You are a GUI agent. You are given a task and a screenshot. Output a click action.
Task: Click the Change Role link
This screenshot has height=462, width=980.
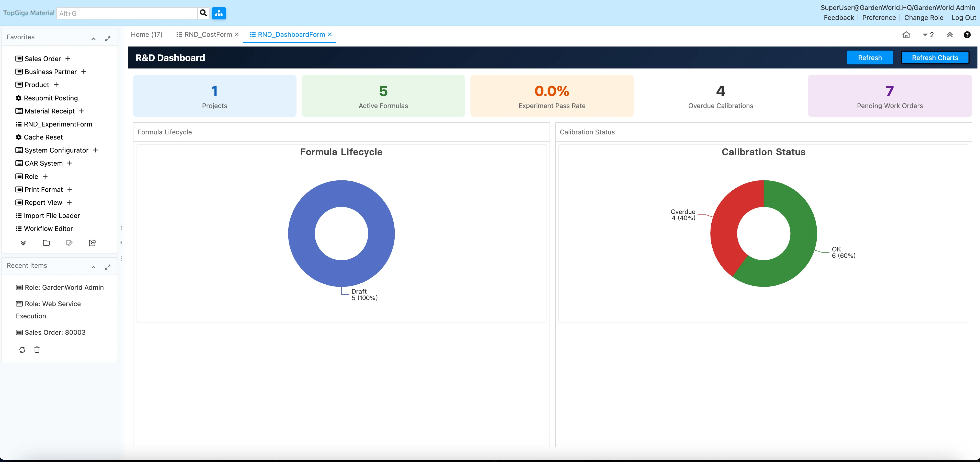(x=923, y=18)
